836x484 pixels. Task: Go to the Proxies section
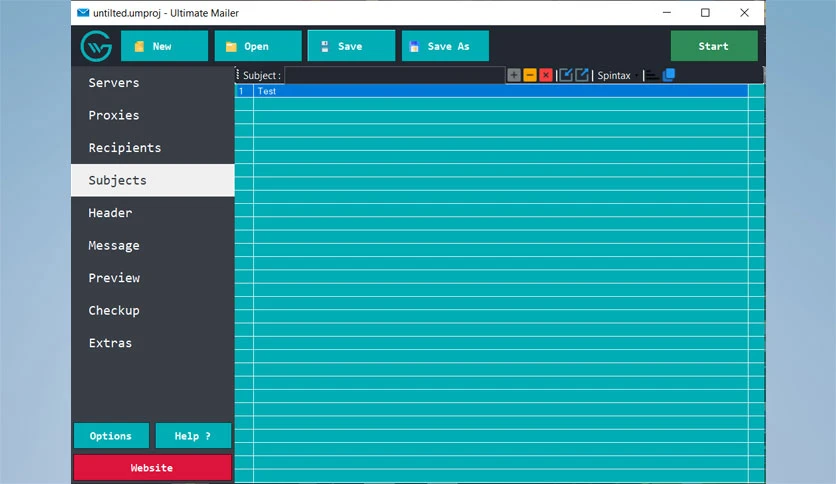click(152, 115)
